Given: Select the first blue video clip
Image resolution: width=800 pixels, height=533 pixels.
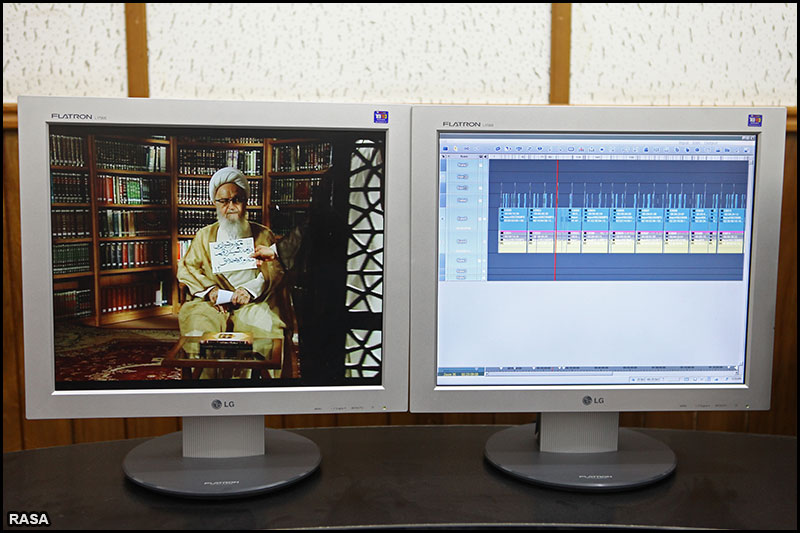Looking at the screenshot, I should click(x=513, y=219).
